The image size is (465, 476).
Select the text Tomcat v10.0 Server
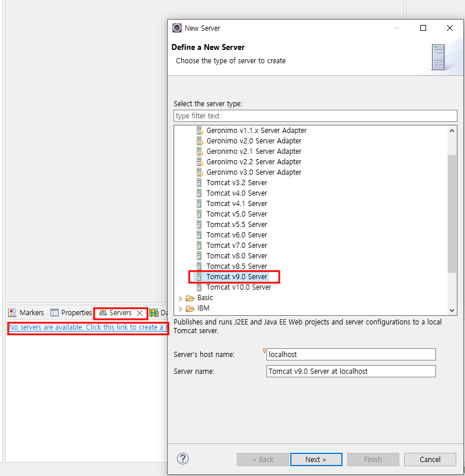click(239, 287)
